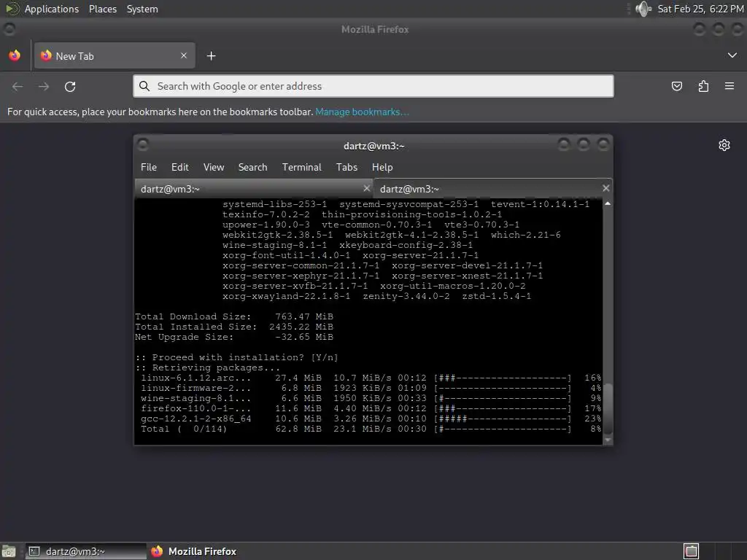Open the terminal View menu
This screenshot has width=747, height=560.
[x=214, y=167]
